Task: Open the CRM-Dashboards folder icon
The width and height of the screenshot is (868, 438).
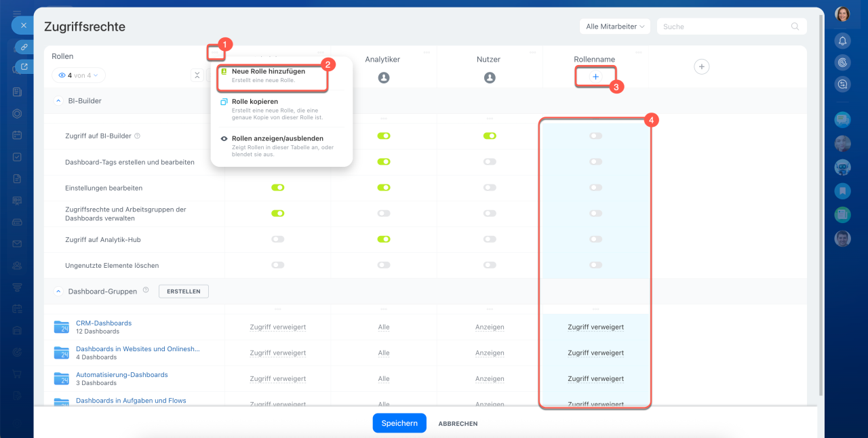Action: [62, 327]
